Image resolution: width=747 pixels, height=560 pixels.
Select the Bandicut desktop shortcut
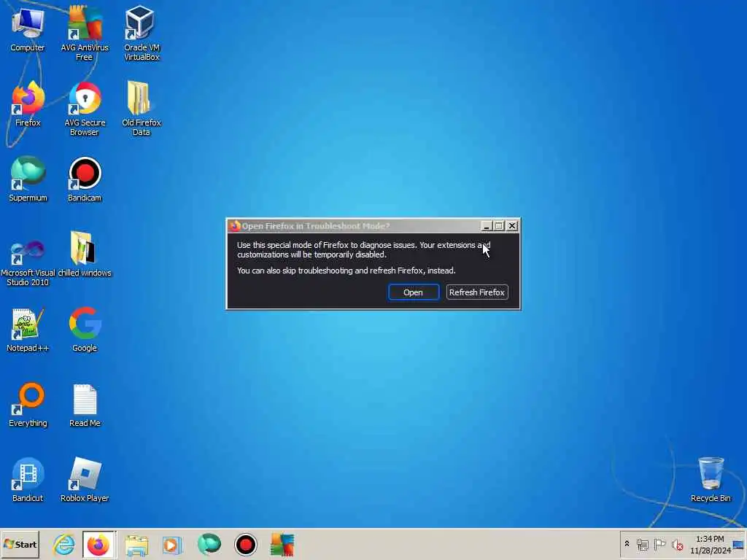pyautogui.click(x=28, y=480)
